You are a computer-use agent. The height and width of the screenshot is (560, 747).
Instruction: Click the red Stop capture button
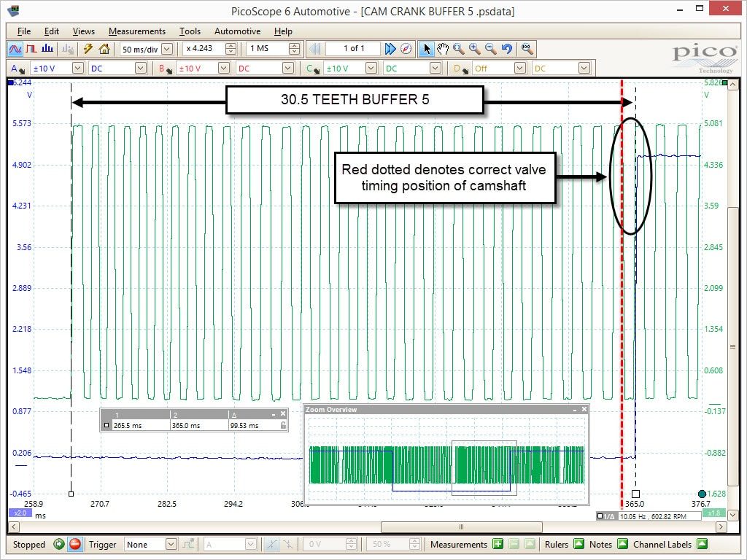point(75,544)
